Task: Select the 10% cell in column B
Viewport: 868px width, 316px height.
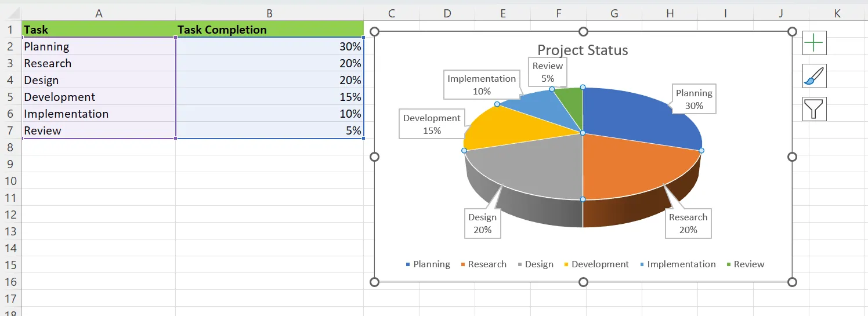Action: click(270, 114)
